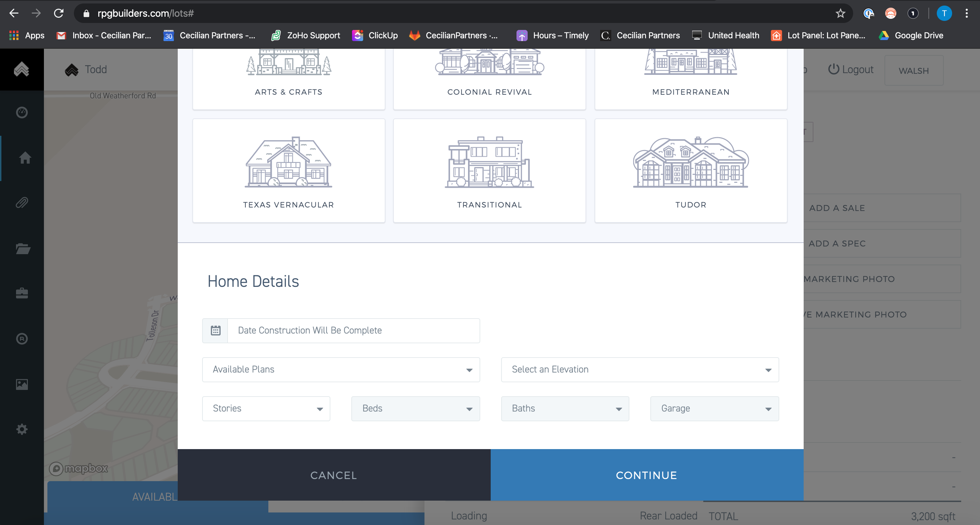This screenshot has height=525, width=980.
Task: Pick the Tudor home style card
Action: [x=690, y=171]
